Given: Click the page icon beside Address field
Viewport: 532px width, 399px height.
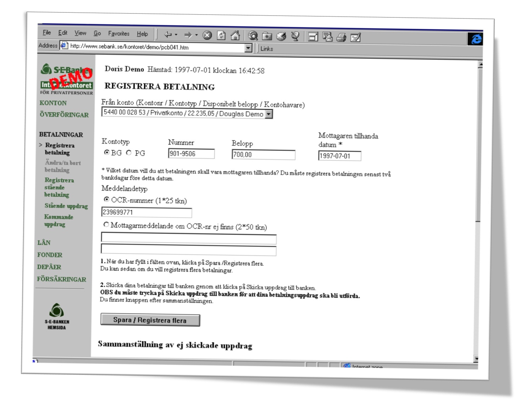Looking at the screenshot, I should tap(64, 45).
